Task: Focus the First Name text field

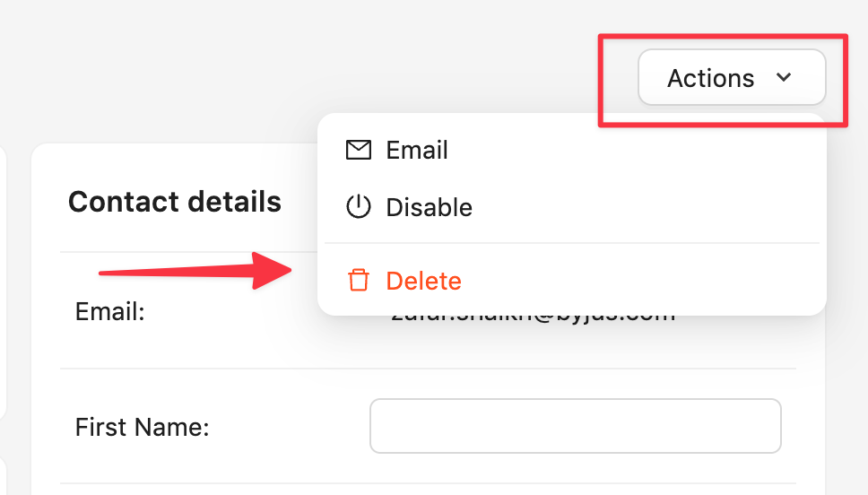Action: pos(575,426)
